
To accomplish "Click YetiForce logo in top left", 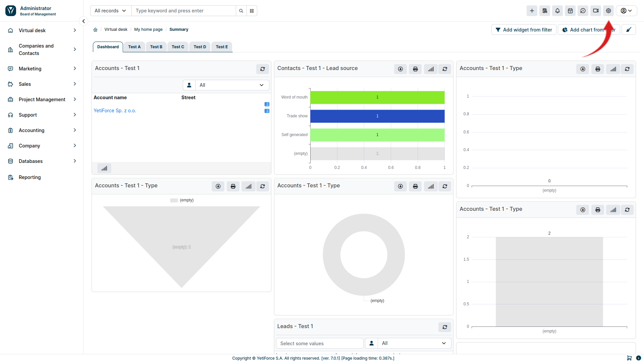I will (x=11, y=11).
